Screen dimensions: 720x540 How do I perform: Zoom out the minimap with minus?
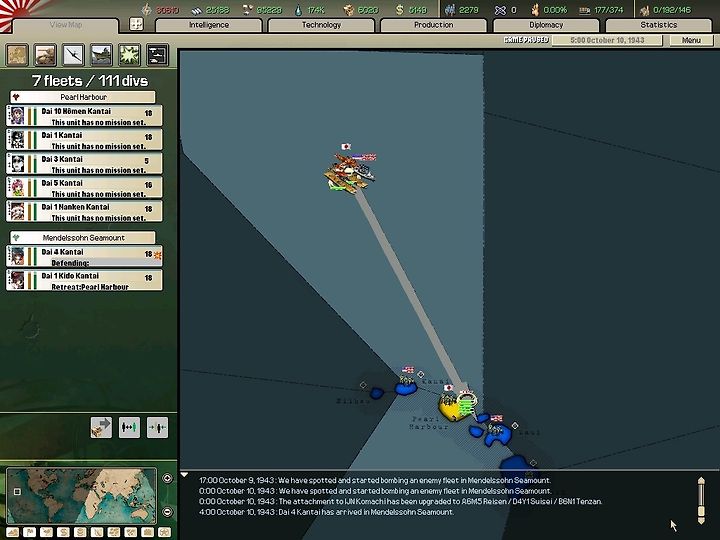(167, 512)
